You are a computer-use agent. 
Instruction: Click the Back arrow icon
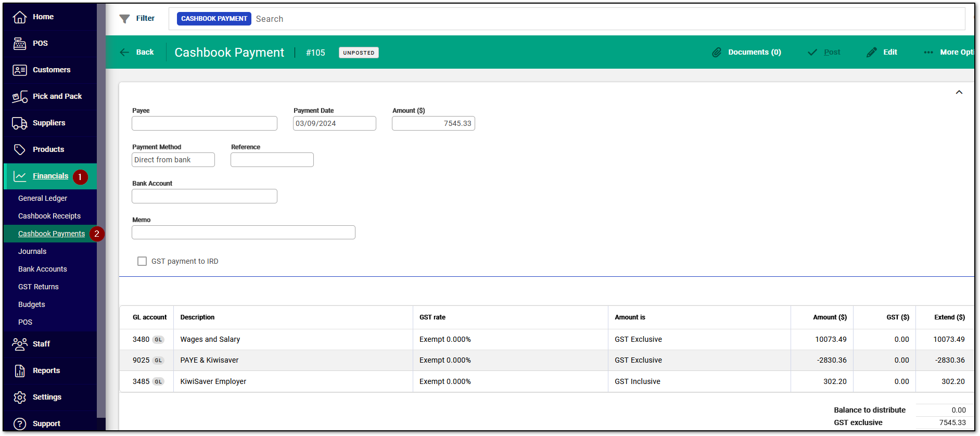click(x=124, y=52)
